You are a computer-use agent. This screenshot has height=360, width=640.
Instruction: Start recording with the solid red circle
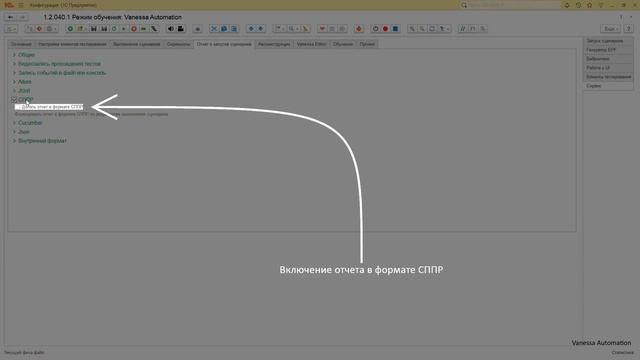tap(385, 29)
